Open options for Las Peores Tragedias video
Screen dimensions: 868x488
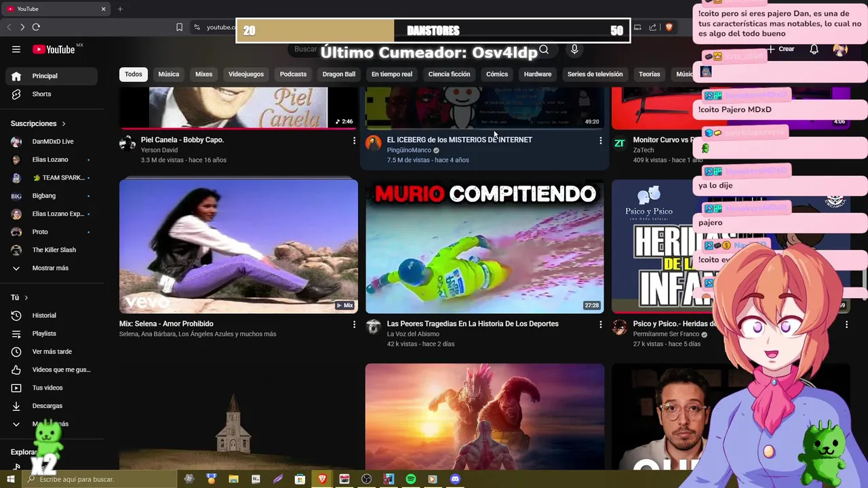[x=600, y=325]
